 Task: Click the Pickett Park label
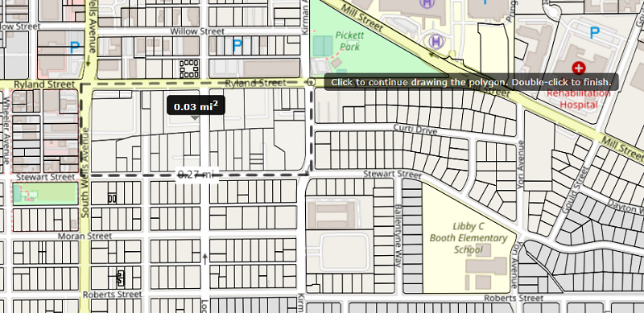click(x=349, y=41)
